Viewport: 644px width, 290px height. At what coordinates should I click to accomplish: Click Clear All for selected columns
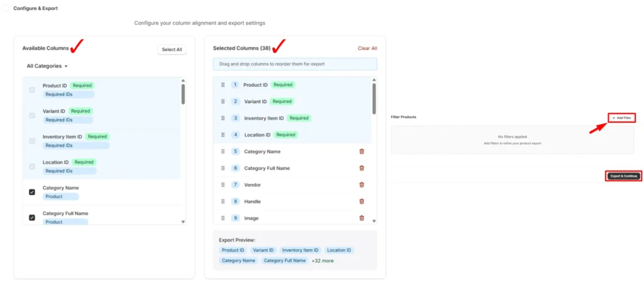[x=367, y=48]
